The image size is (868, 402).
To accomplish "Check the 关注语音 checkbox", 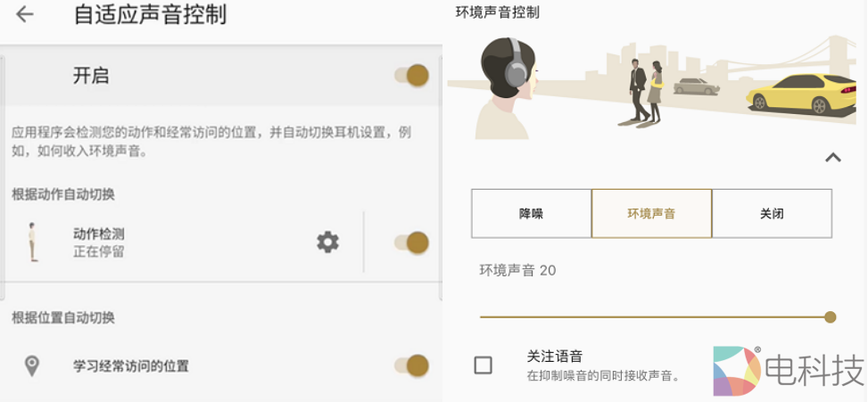I will 483,365.
